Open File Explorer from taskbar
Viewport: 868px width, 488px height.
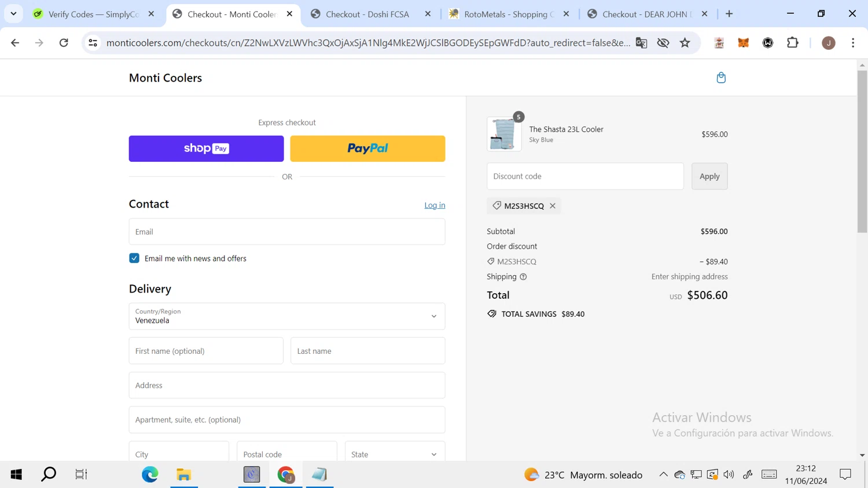pos(184,475)
